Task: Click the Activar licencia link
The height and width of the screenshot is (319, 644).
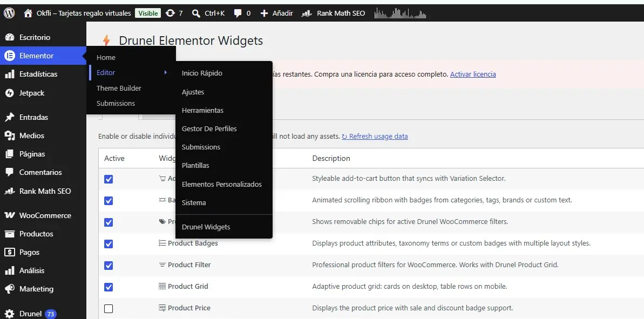Action: point(473,74)
